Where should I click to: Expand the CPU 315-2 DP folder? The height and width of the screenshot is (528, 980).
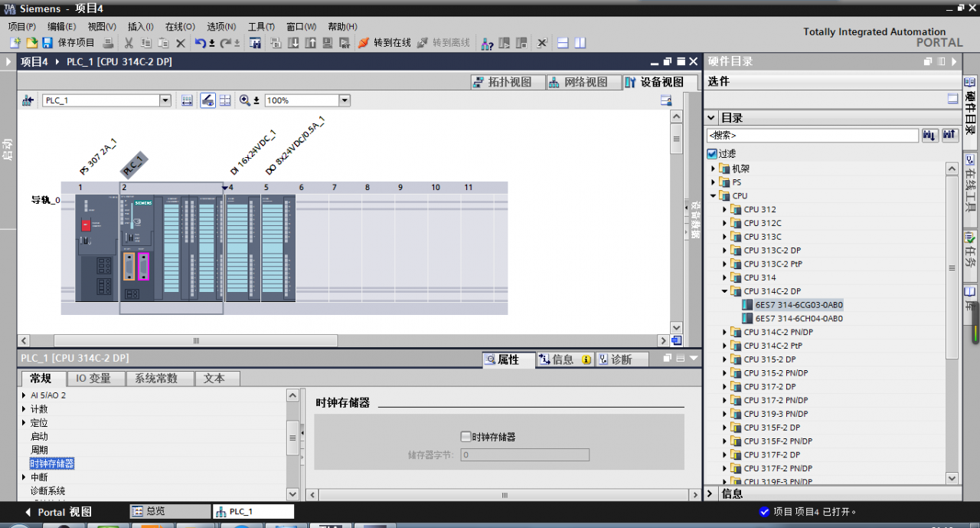[725, 359]
